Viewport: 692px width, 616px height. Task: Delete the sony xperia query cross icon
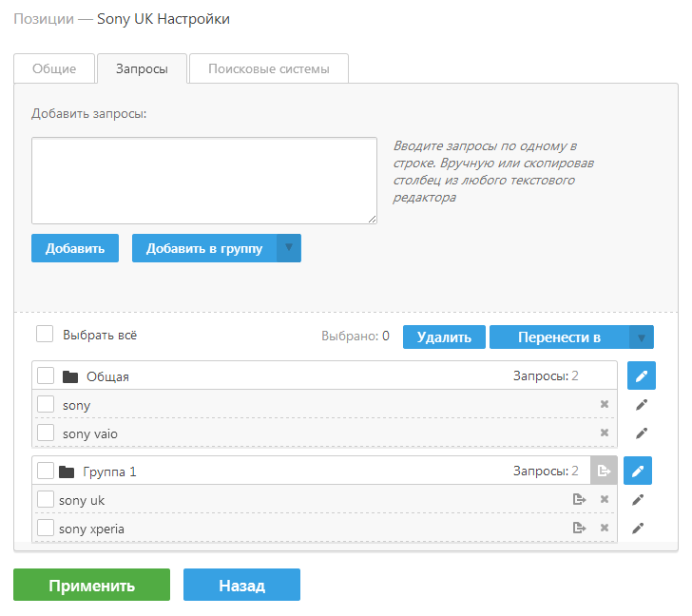click(x=605, y=528)
